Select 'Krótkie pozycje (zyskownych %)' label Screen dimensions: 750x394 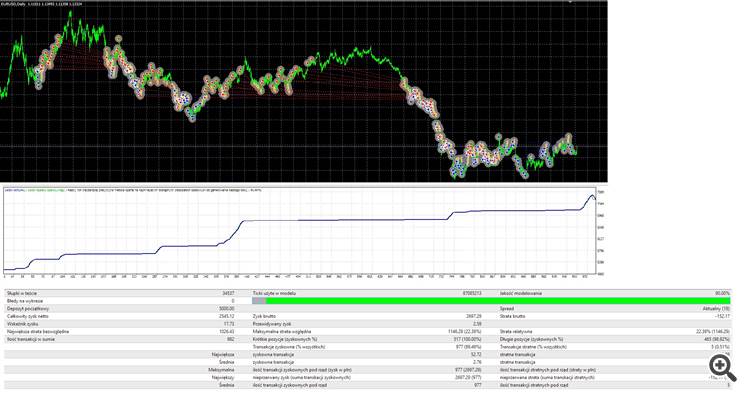pos(285,339)
